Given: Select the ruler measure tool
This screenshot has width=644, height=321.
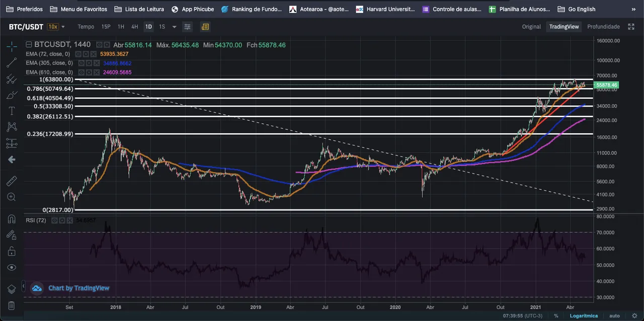Looking at the screenshot, I should [12, 181].
